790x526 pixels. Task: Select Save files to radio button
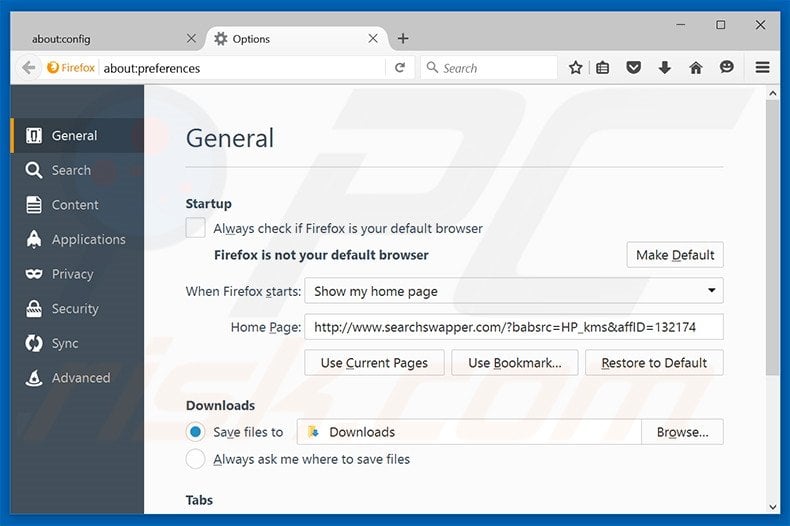pyautogui.click(x=195, y=432)
